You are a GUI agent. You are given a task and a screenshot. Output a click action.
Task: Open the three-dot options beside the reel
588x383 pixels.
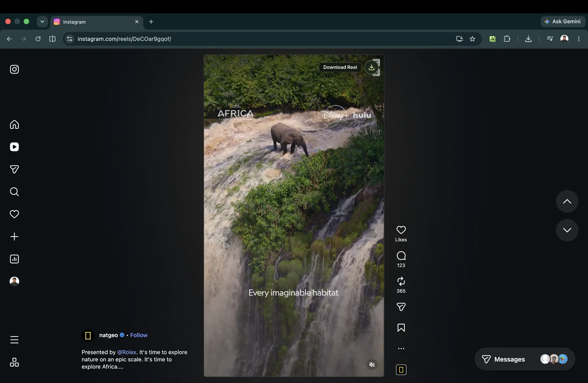point(401,348)
